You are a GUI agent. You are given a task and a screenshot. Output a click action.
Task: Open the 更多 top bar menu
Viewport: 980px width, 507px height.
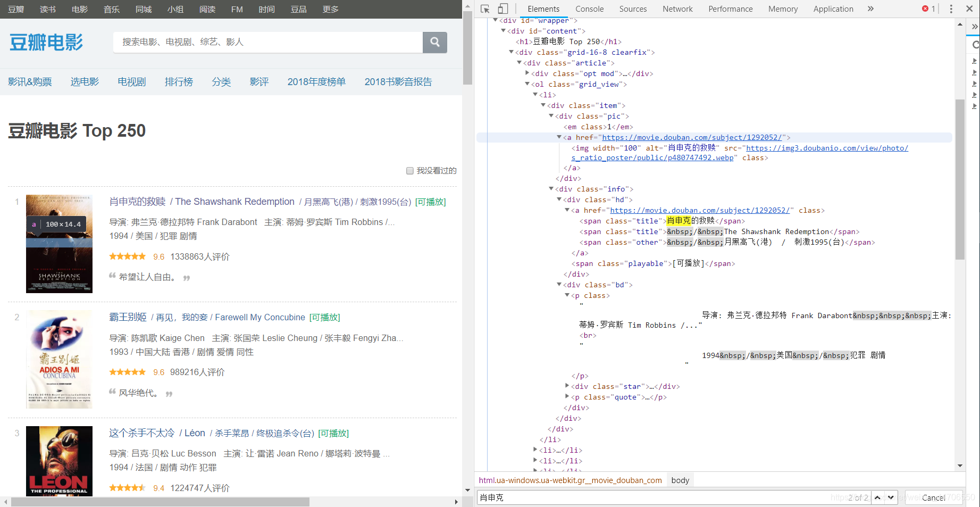coord(331,9)
